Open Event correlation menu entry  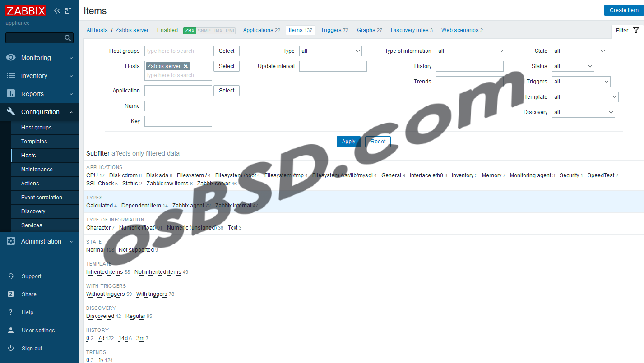click(x=45, y=198)
